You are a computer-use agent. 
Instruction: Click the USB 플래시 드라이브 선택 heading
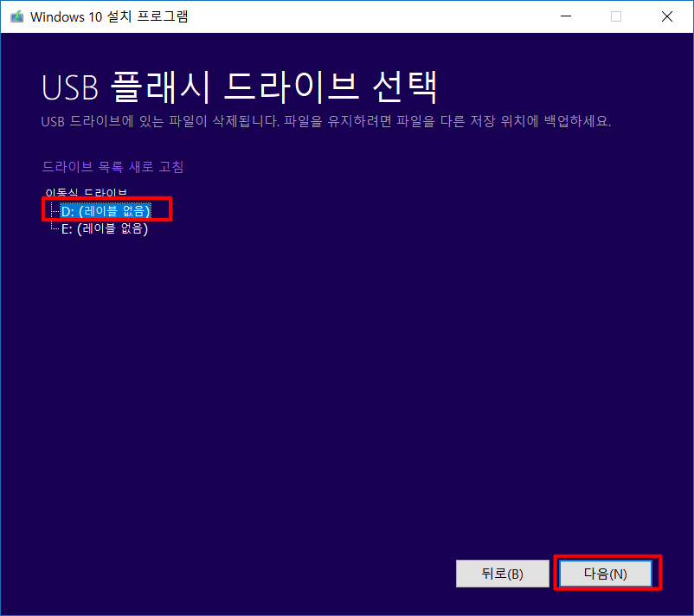[240, 87]
